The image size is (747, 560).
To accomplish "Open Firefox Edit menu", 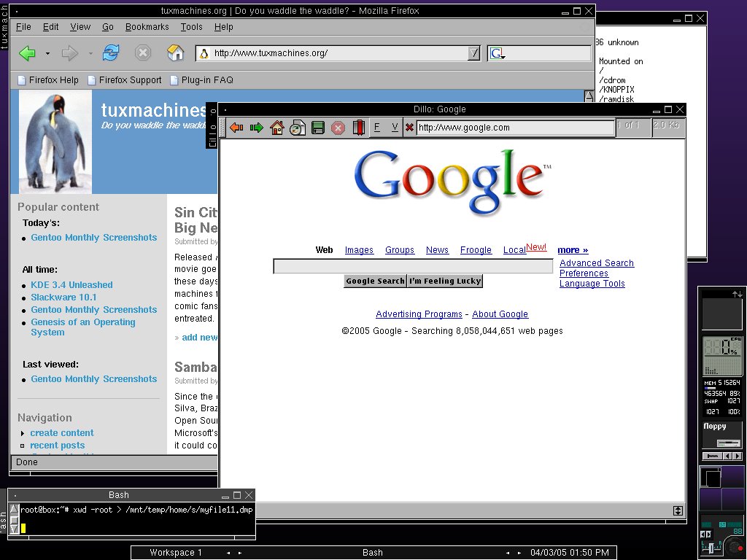I will (x=50, y=27).
